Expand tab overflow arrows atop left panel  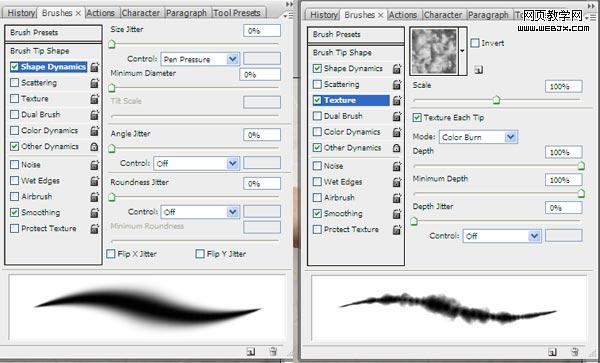tap(290, 4)
